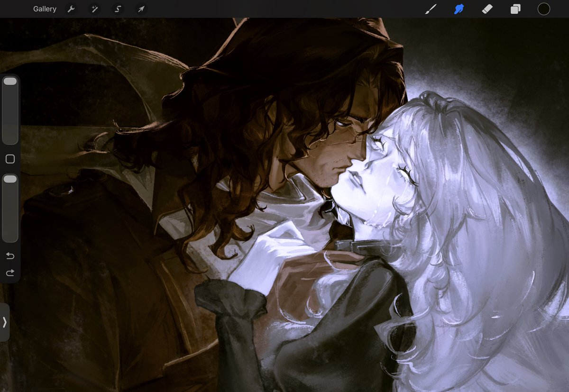Viewport: 569px width, 392px height.
Task: Open the Actions wrench menu
Action: [x=71, y=9]
